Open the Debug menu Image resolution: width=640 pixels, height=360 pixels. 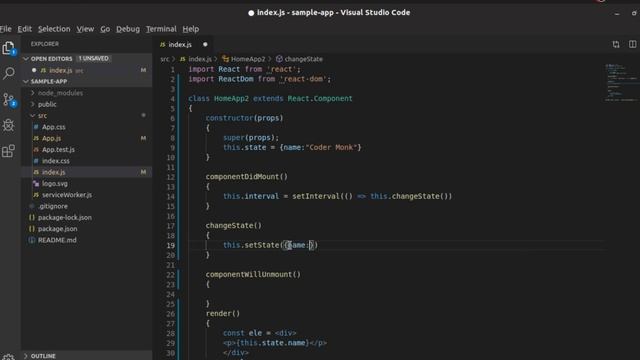(x=128, y=29)
